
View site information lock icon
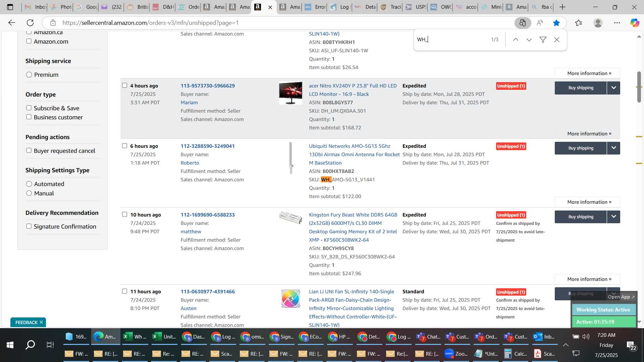[x=53, y=23]
